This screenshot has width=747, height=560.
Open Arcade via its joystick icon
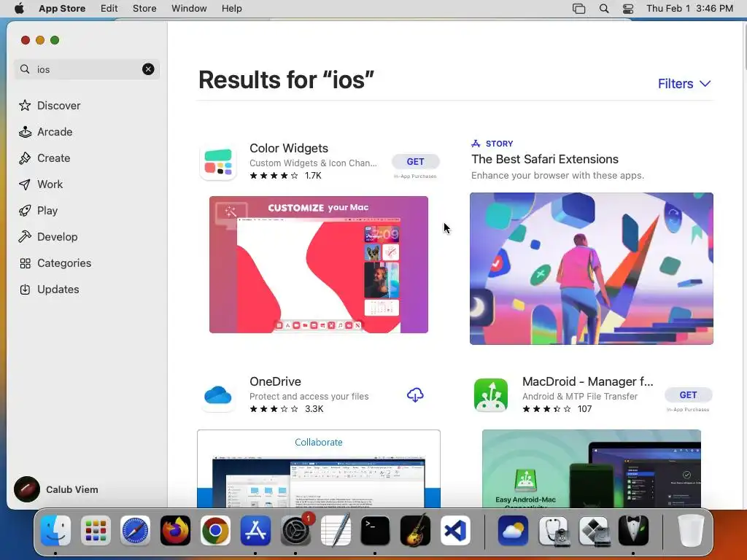[x=25, y=132]
